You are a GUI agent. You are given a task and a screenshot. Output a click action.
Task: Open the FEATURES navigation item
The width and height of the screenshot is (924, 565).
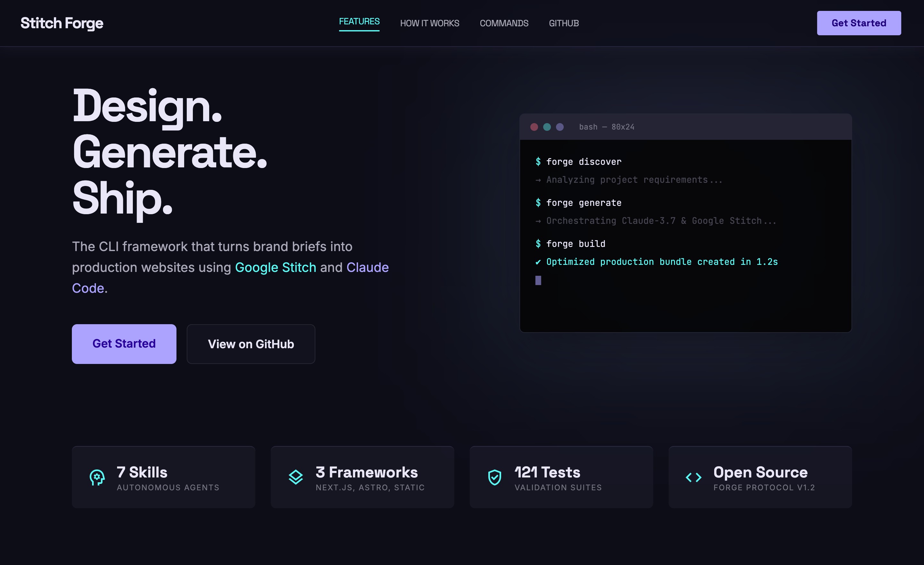click(x=359, y=21)
